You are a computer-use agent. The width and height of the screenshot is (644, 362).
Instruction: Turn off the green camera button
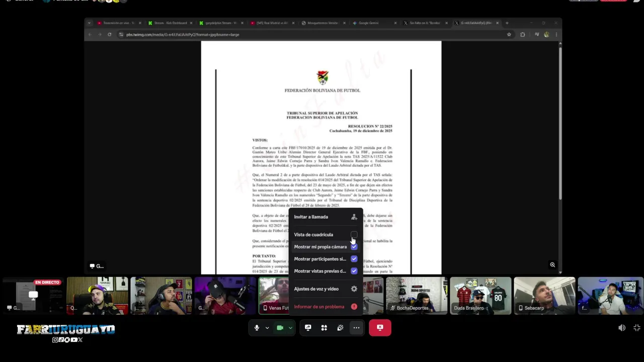coord(280,328)
